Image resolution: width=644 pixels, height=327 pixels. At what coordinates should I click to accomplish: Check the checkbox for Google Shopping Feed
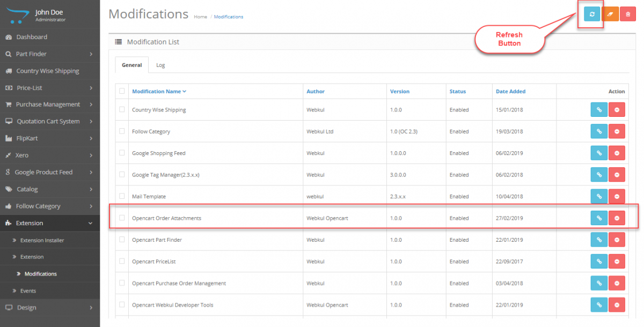tap(122, 153)
